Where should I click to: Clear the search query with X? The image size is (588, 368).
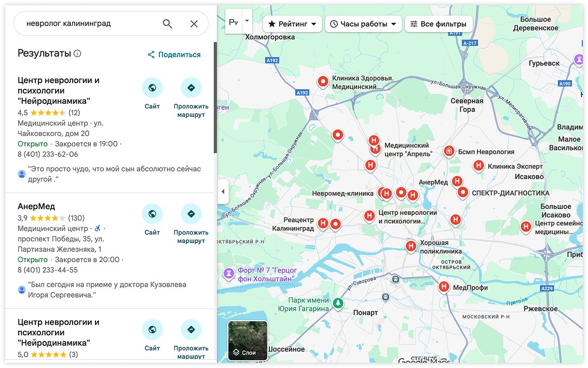tap(194, 24)
